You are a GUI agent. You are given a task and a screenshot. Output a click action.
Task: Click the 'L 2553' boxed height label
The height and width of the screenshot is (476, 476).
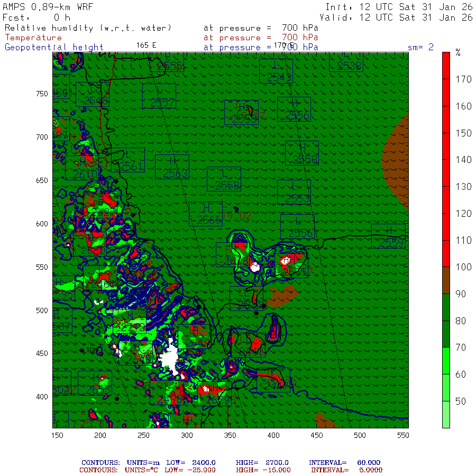[294, 192]
